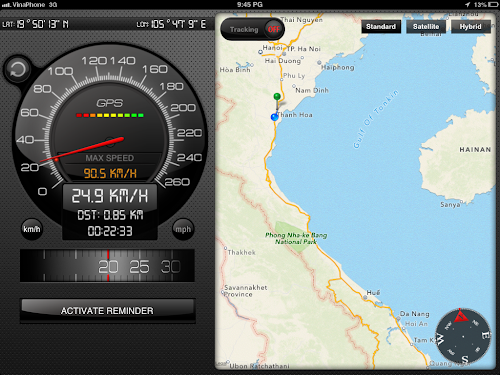Click speed limit slider at 25
The width and height of the screenshot is (500, 375).
[x=139, y=267]
